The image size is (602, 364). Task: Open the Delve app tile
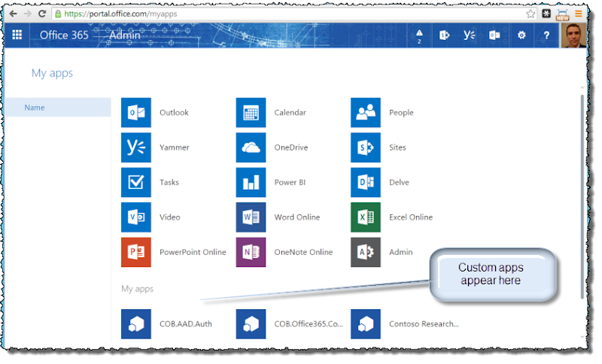tap(366, 182)
